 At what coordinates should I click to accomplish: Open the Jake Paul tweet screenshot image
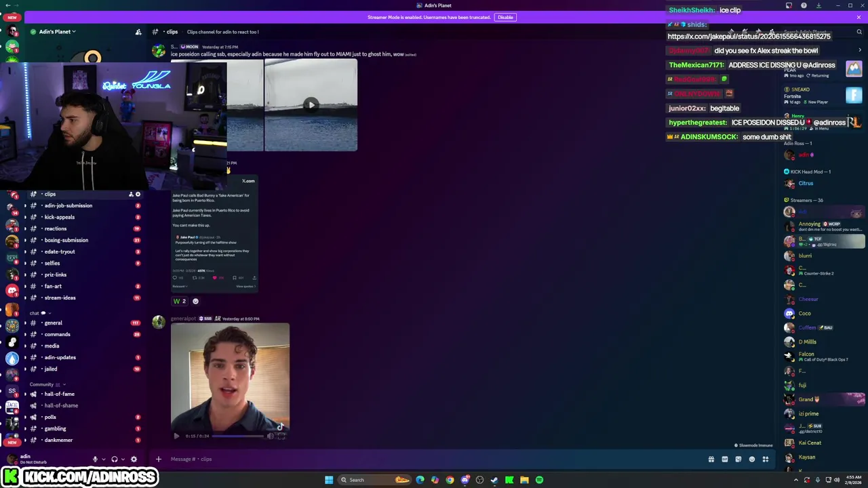coord(214,232)
